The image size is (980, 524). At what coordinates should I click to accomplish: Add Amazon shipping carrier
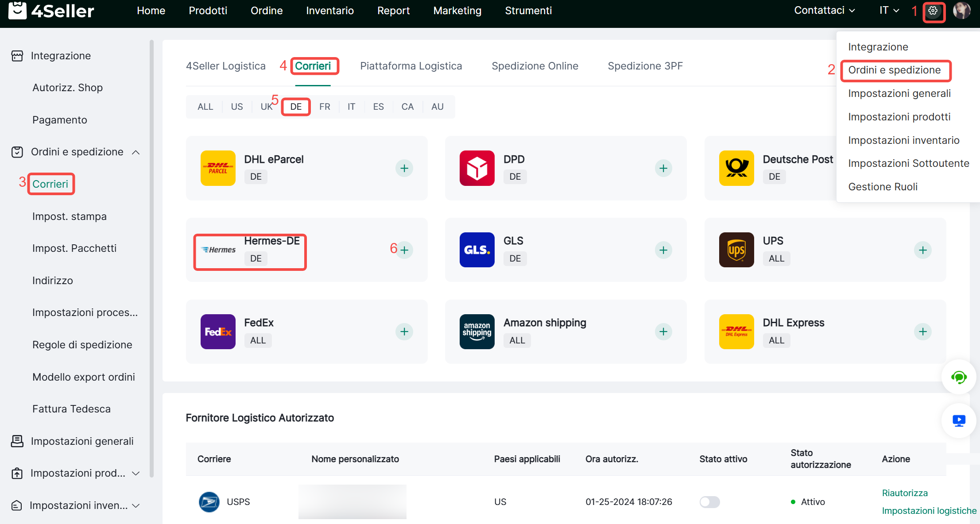663,331
